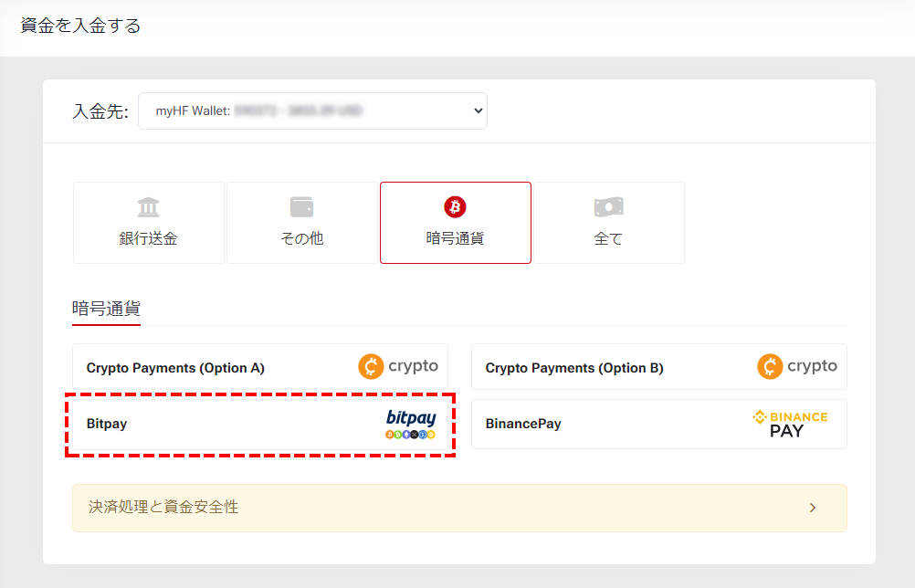Click the banknote icon above 全て
This screenshot has width=915, height=588.
[609, 207]
